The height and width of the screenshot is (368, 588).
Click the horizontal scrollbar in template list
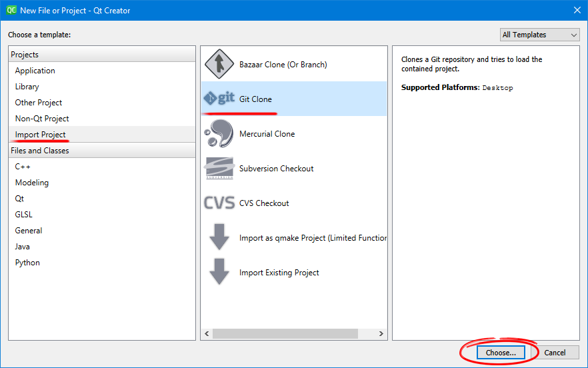(x=285, y=333)
